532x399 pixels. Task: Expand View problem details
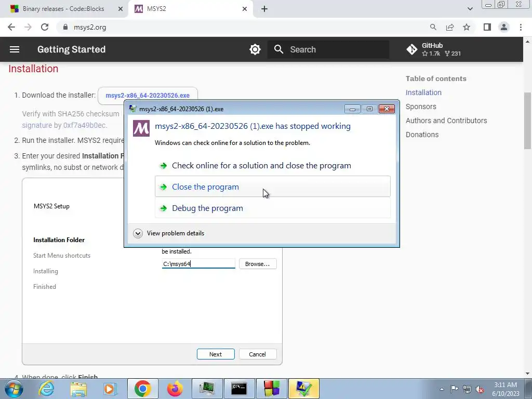[169, 233]
